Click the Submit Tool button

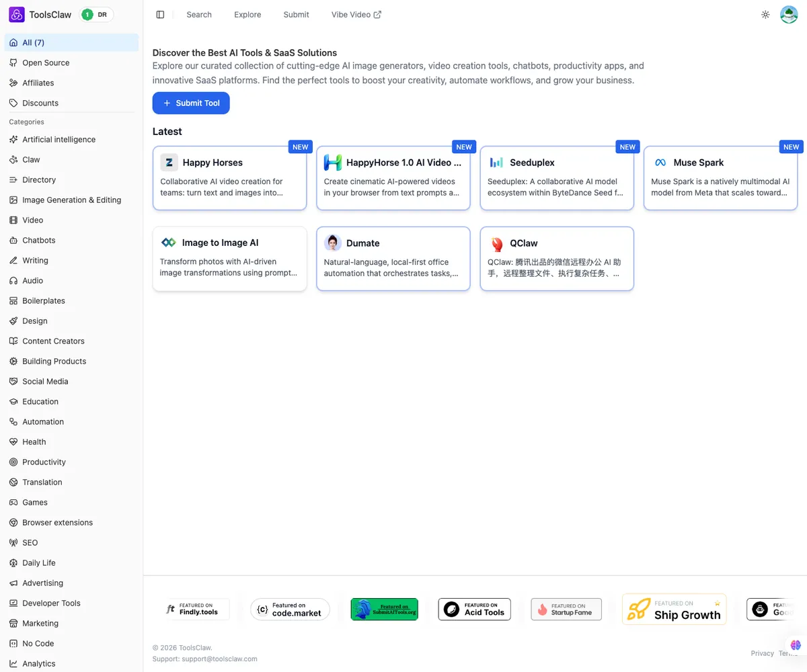coord(191,103)
